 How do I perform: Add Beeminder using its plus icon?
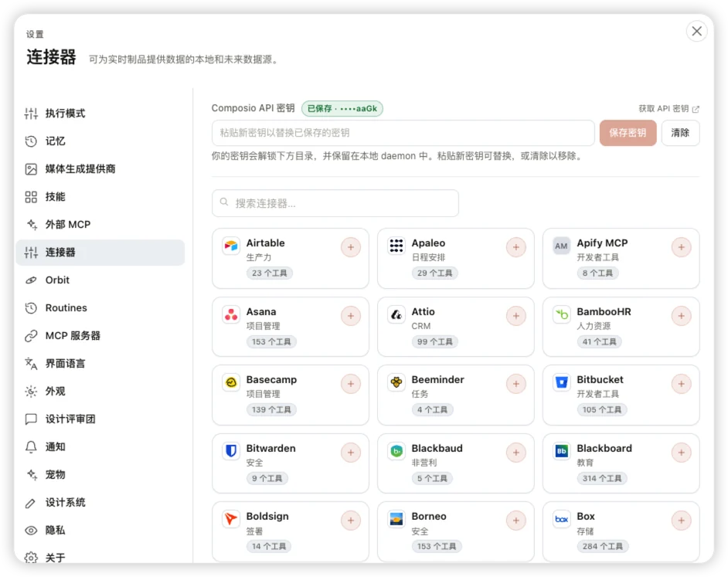tap(515, 384)
